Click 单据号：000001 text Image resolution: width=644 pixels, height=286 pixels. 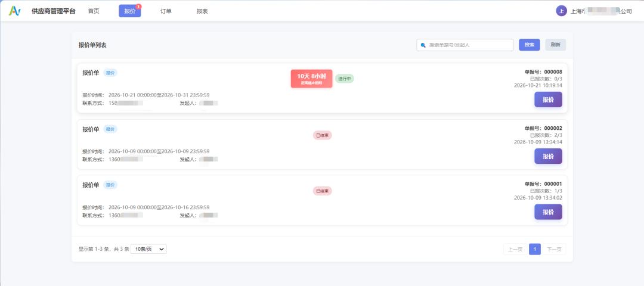pos(543,184)
